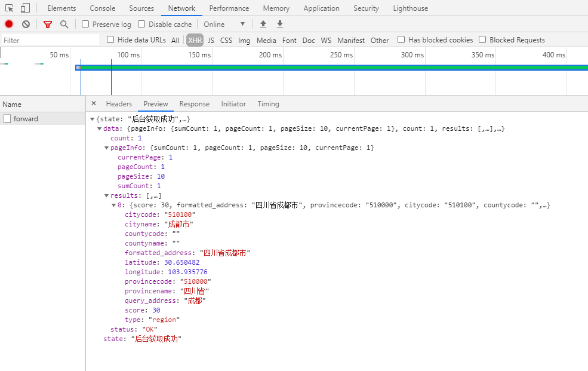Screen dimensions: 588x371
Task: Click the pageSize value 10
Action: [x=161, y=176]
